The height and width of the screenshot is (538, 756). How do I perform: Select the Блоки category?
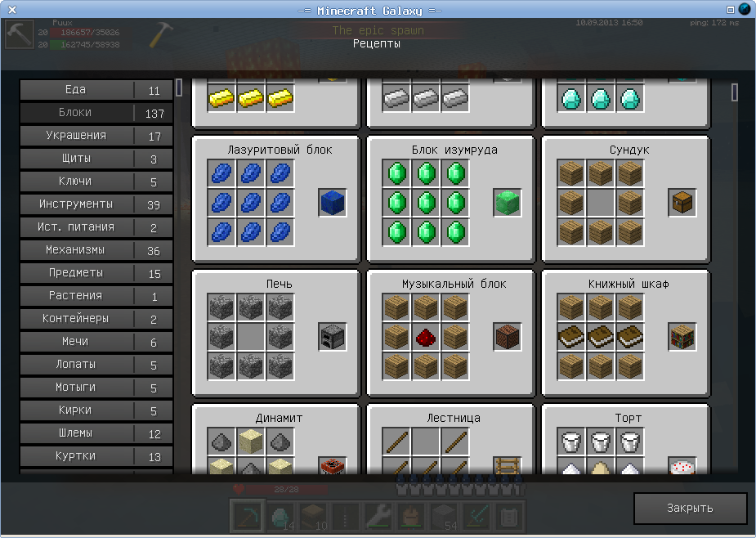click(x=96, y=113)
